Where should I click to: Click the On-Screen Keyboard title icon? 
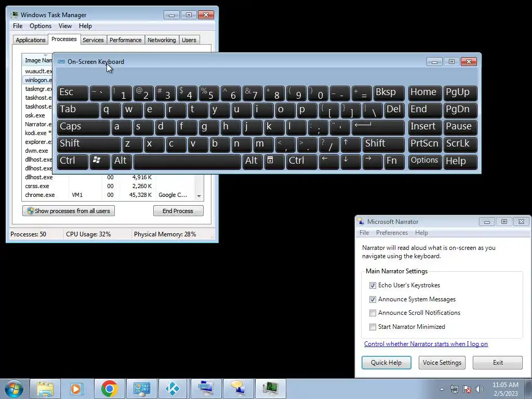point(61,62)
